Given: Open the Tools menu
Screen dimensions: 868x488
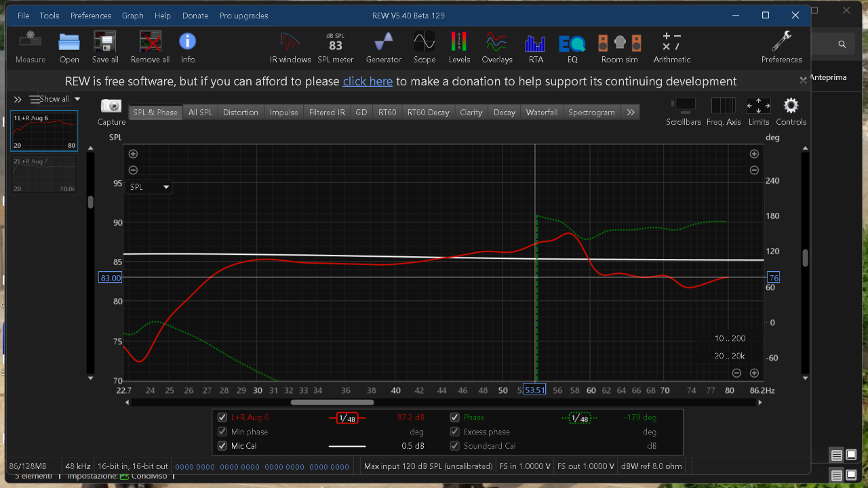Looking at the screenshot, I should [x=50, y=16].
